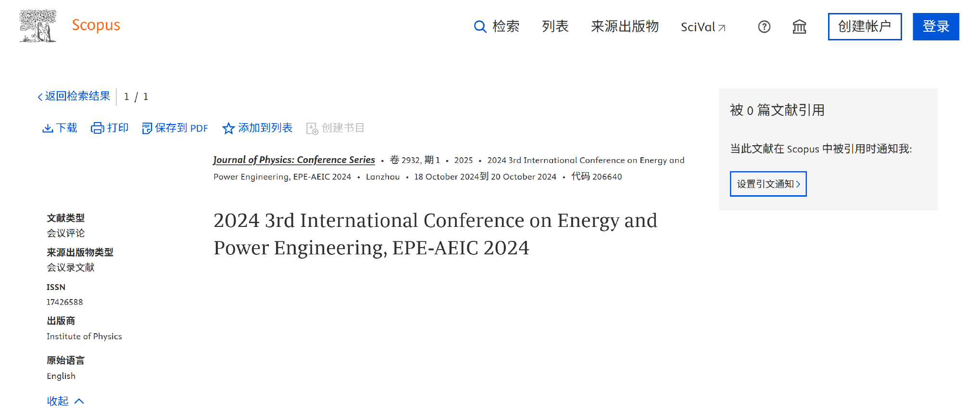
Task: Open 设置引文通知 arrow button
Action: tap(768, 184)
